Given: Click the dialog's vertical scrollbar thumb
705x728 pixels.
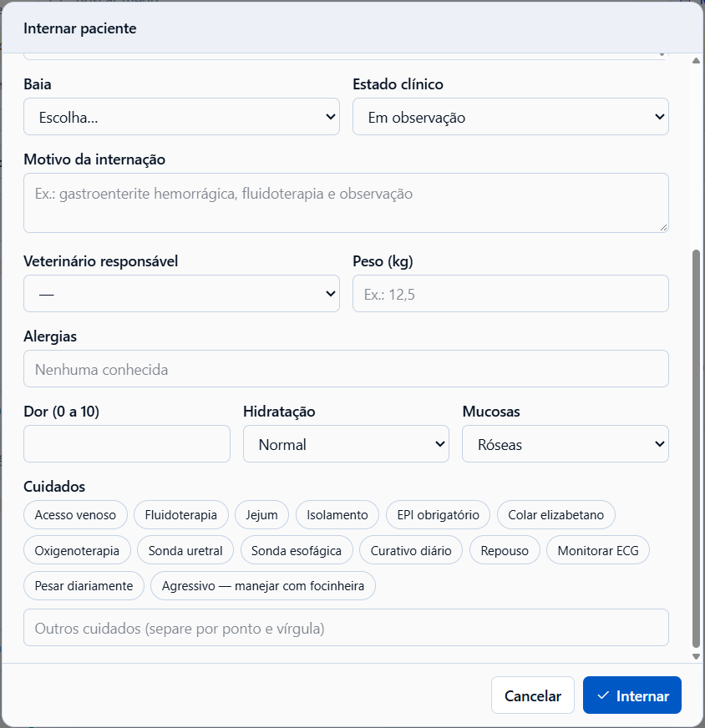Looking at the screenshot, I should pyautogui.click(x=696, y=448).
